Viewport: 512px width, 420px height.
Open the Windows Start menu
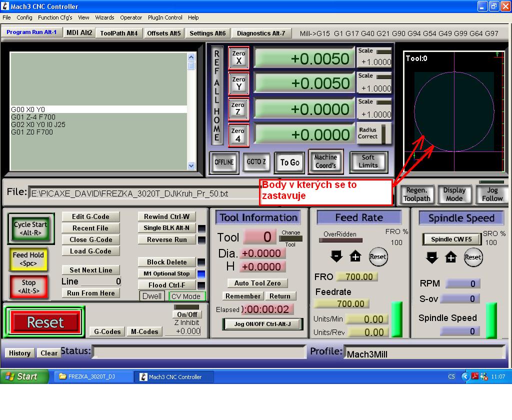click(24, 376)
